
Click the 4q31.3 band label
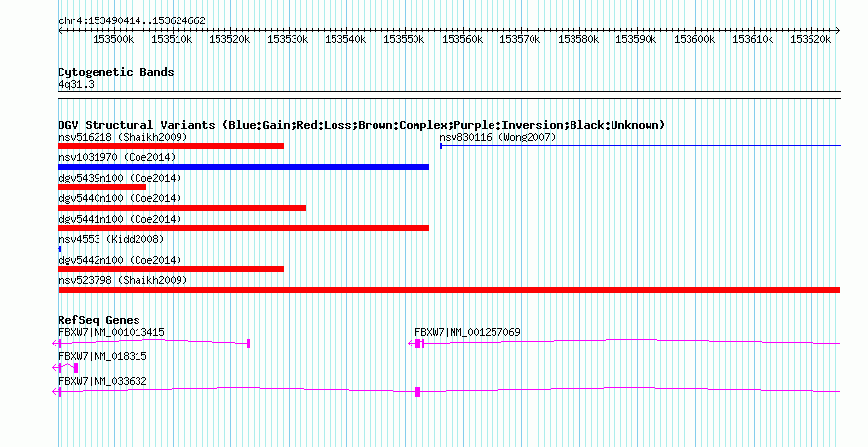(x=76, y=85)
